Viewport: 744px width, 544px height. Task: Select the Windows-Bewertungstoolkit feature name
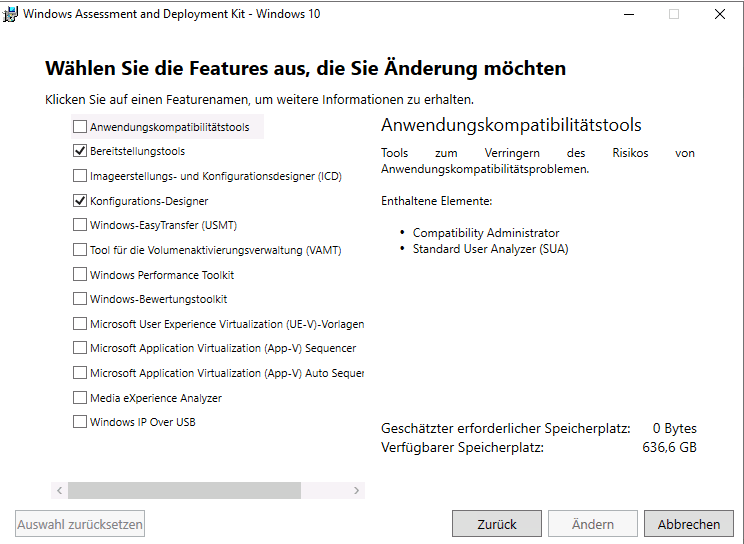(x=158, y=299)
